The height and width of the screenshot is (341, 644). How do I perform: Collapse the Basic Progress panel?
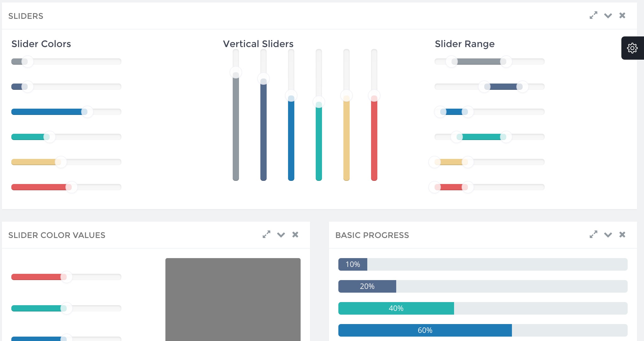click(608, 235)
